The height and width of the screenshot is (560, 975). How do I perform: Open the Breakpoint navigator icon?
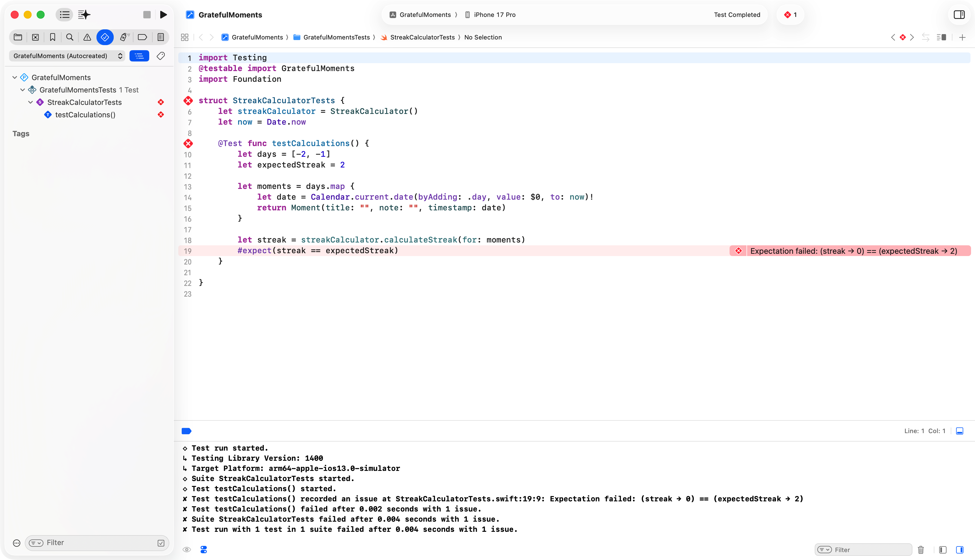click(142, 37)
